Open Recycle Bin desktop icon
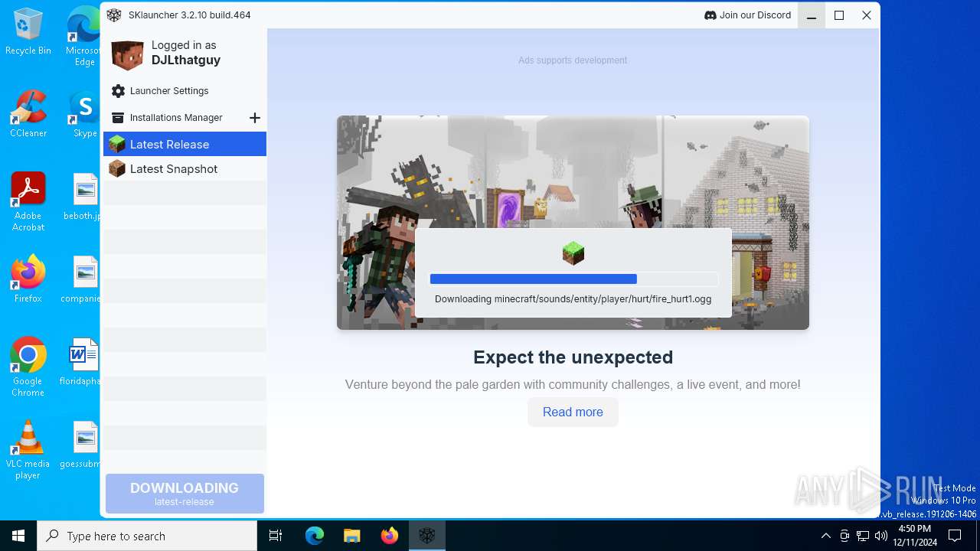 pos(28,32)
